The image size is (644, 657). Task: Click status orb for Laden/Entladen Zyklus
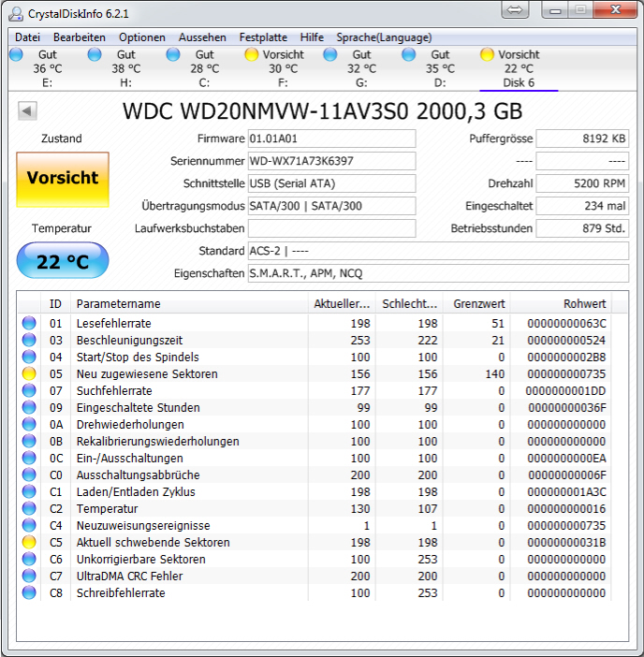29,491
